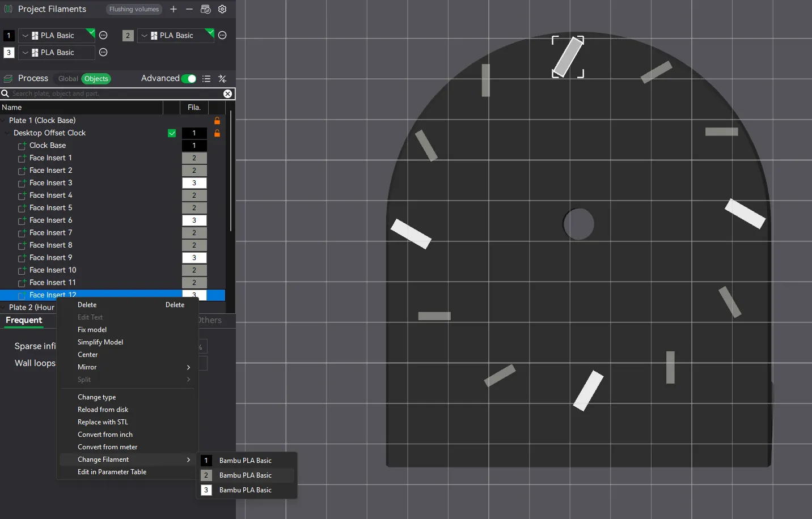Screen dimensions: 812x519
Task: Select Reload from disk menu entry
Action: click(103, 410)
